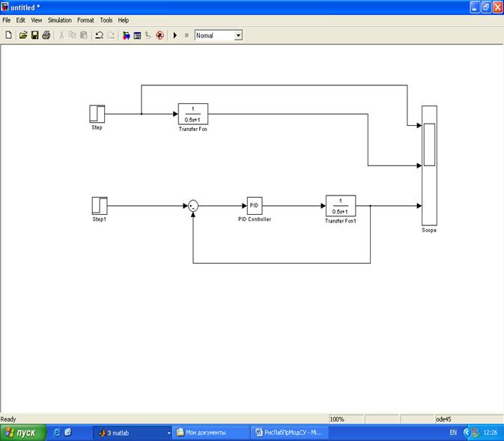Open the Simulation menu

point(60,20)
